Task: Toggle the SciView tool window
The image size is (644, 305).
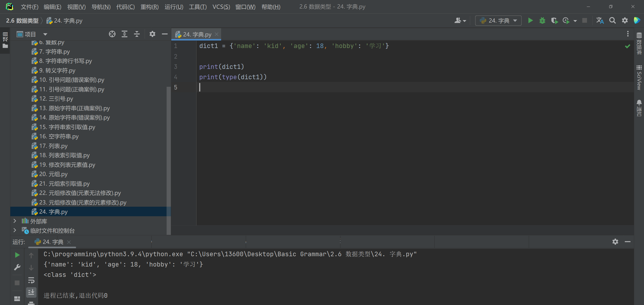Action: click(639, 78)
